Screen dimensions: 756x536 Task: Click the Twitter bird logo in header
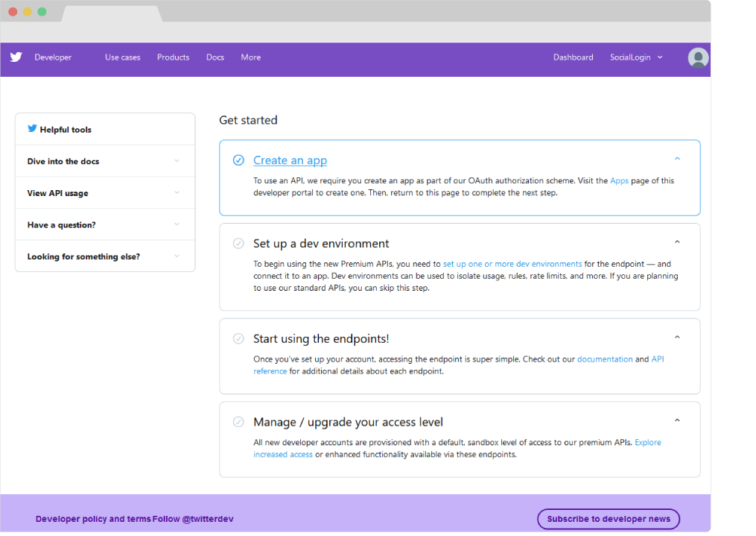tap(16, 57)
